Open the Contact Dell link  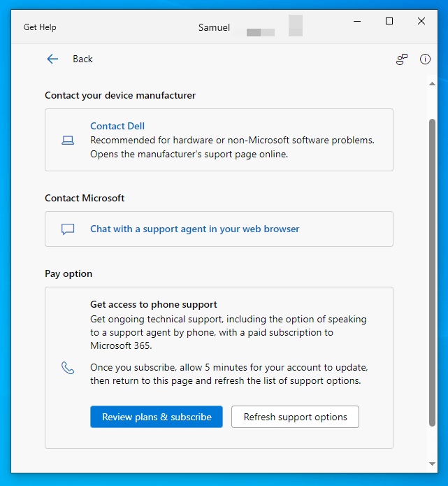117,126
